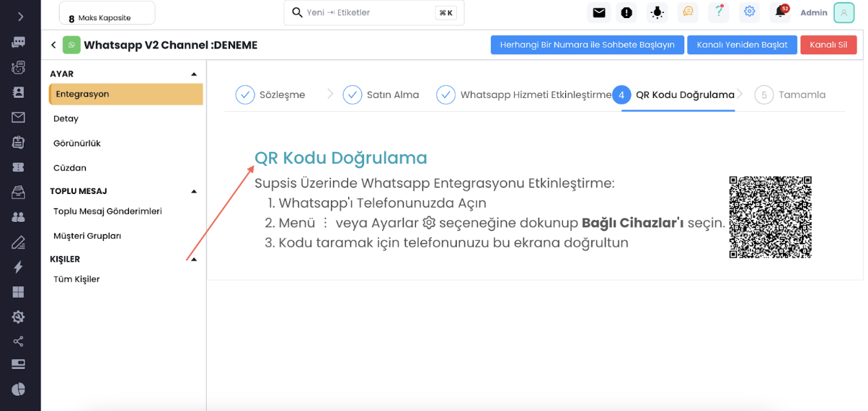Open the ticket sidebar icon
The height and width of the screenshot is (411, 868).
[x=19, y=167]
